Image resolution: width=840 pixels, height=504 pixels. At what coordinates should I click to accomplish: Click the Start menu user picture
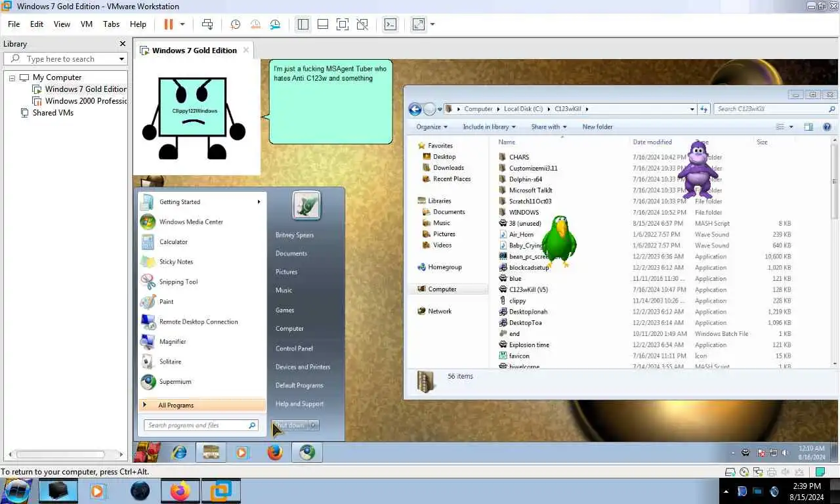306,206
